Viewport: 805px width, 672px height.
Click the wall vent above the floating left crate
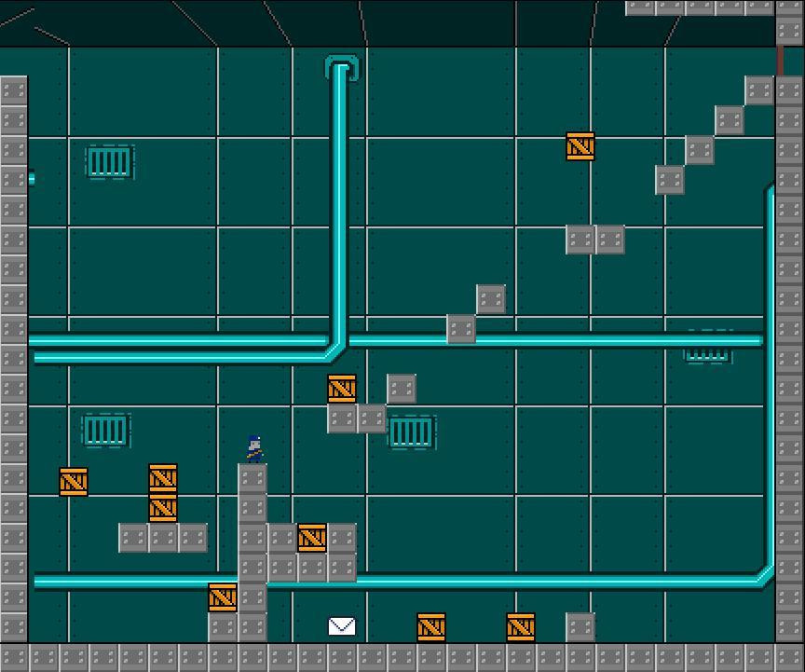click(x=106, y=431)
